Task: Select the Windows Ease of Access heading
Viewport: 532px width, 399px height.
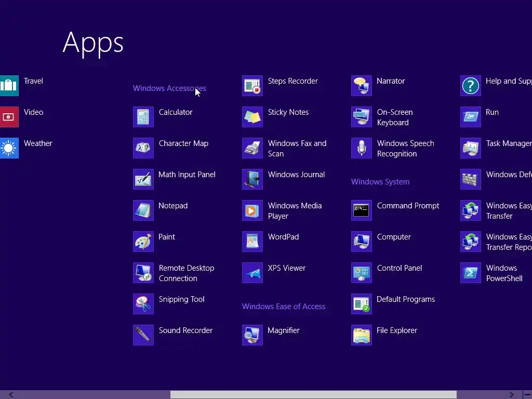Action: (284, 307)
